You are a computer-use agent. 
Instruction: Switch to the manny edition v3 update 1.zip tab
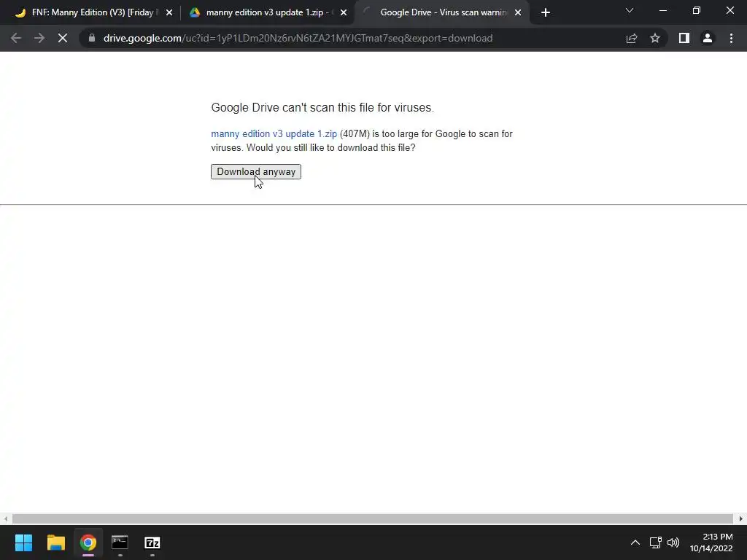coord(267,12)
